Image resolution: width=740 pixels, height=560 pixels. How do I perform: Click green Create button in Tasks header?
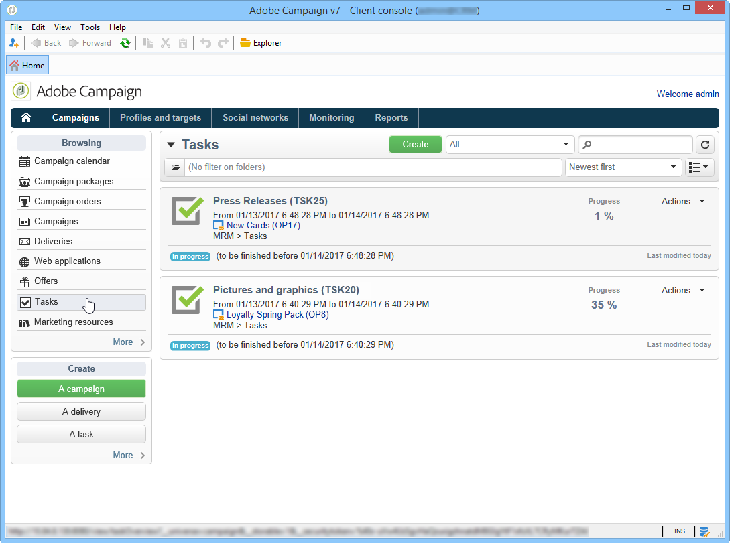pyautogui.click(x=416, y=145)
